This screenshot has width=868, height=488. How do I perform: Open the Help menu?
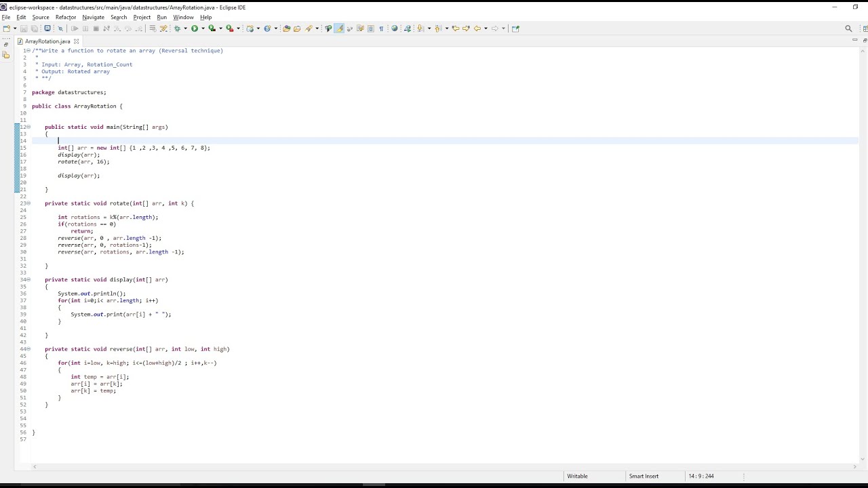pyautogui.click(x=205, y=17)
